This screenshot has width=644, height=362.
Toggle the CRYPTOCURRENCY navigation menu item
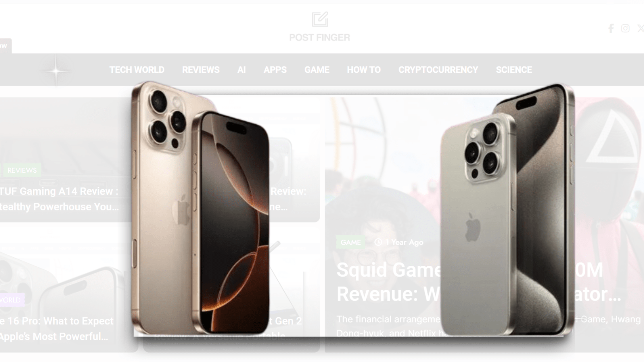coord(438,70)
